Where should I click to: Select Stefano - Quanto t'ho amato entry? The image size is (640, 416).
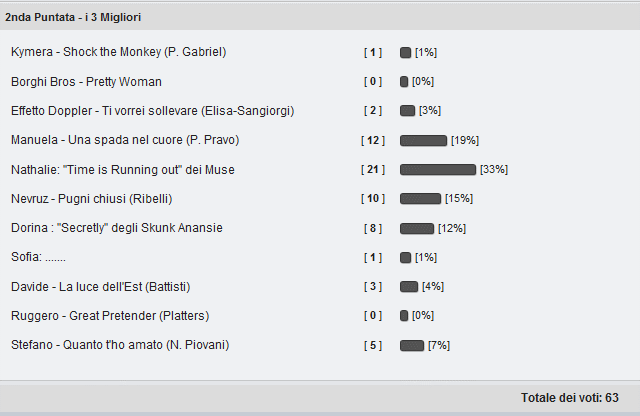tap(120, 345)
